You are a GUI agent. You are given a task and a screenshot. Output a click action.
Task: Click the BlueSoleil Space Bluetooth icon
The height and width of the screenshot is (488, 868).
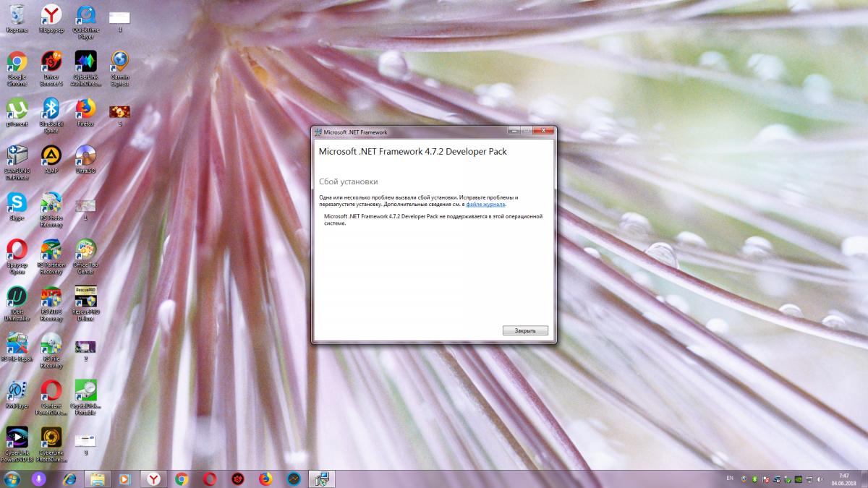pos(51,110)
